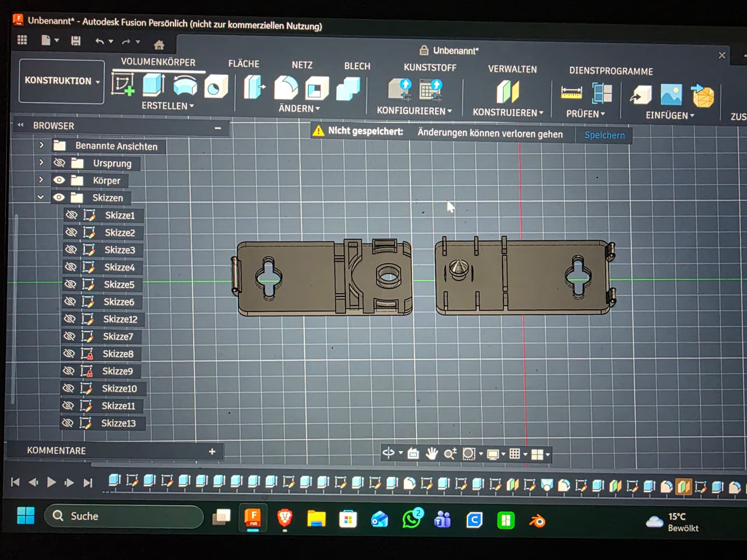Image resolution: width=747 pixels, height=560 pixels.
Task: Collapse the BROWSER panel minus button
Action: click(x=218, y=128)
